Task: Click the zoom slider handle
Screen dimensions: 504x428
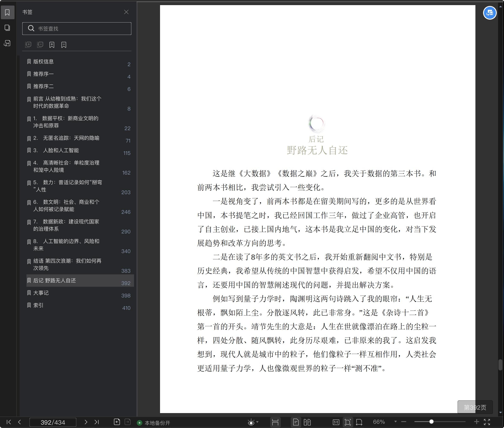Action: pyautogui.click(x=431, y=422)
